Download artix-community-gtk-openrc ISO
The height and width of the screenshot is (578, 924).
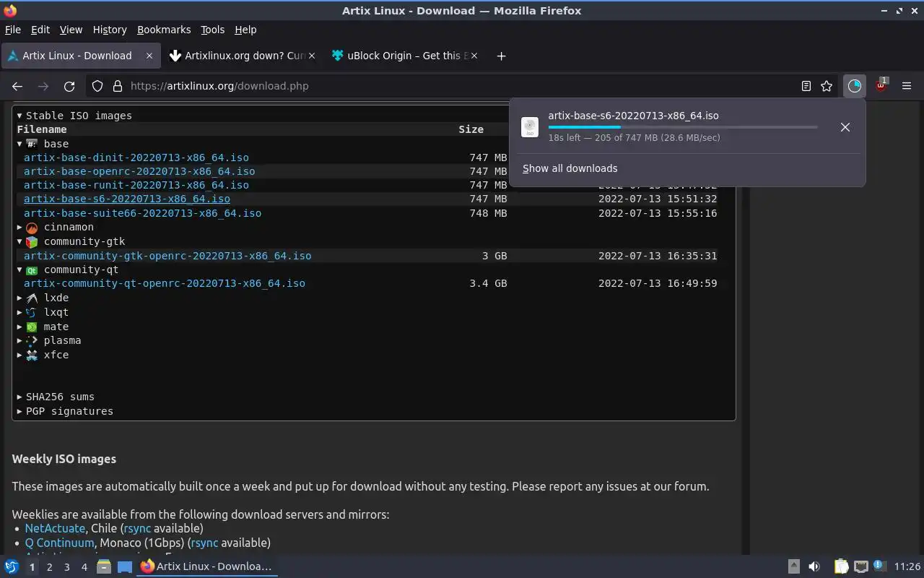(167, 256)
